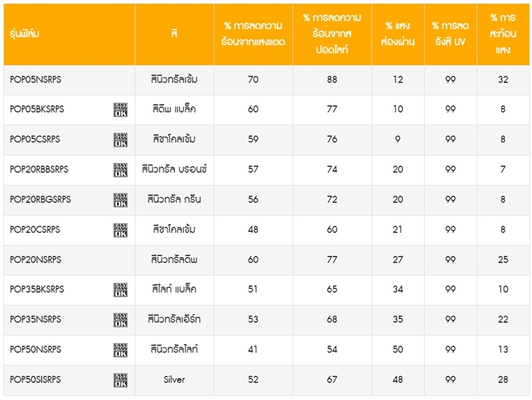Viewport: 532px width, 400px height.
Task: Click Easy Pass OK icon for POP35BKSRPS
Action: pos(120,290)
